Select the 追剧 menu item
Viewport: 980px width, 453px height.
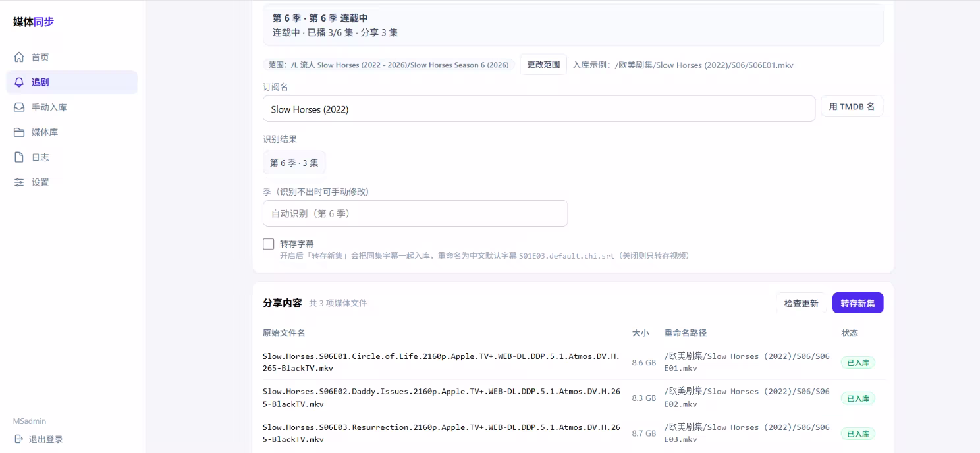[x=72, y=82]
